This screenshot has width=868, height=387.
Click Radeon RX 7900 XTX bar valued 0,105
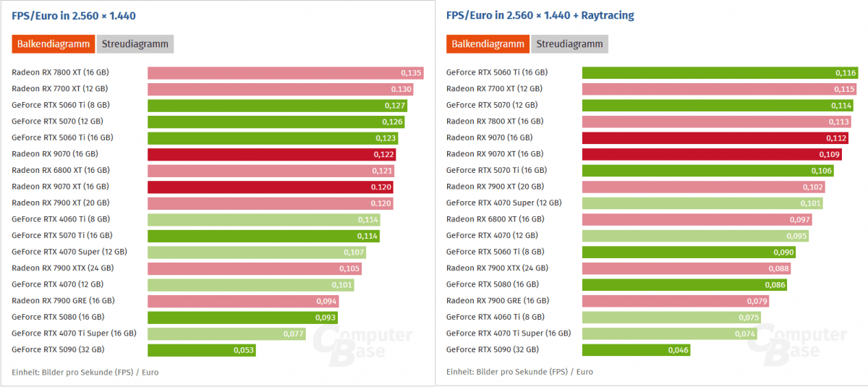pyautogui.click(x=255, y=268)
